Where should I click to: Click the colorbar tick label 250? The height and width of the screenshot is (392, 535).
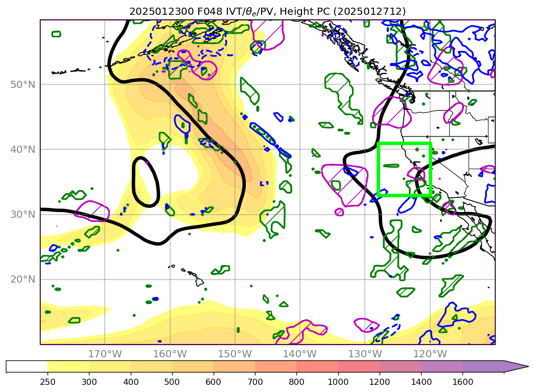tap(48, 382)
